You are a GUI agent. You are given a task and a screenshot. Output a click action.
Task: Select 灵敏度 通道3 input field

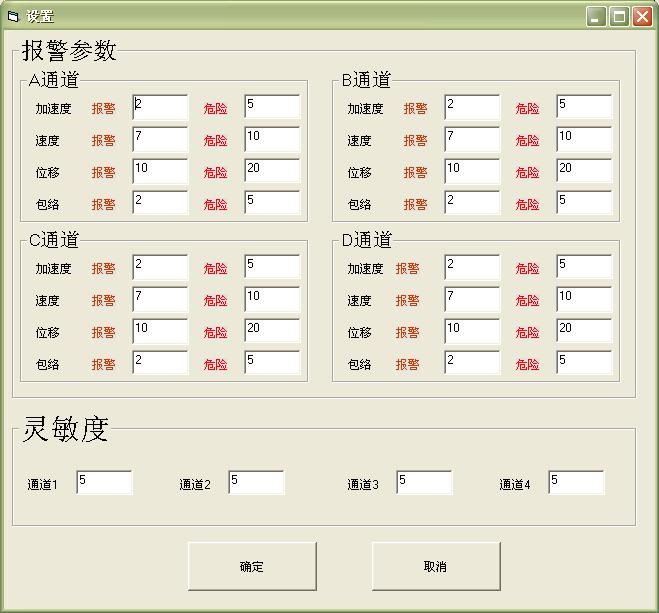point(424,484)
